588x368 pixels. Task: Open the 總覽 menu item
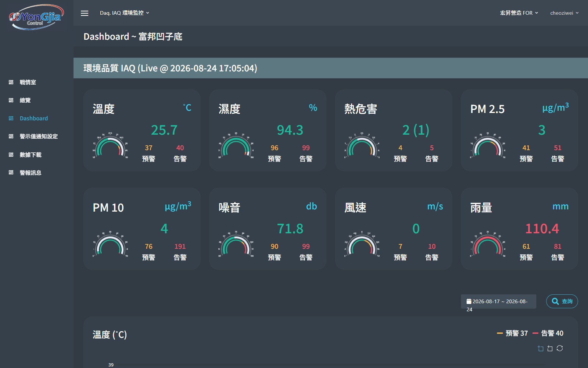(25, 100)
